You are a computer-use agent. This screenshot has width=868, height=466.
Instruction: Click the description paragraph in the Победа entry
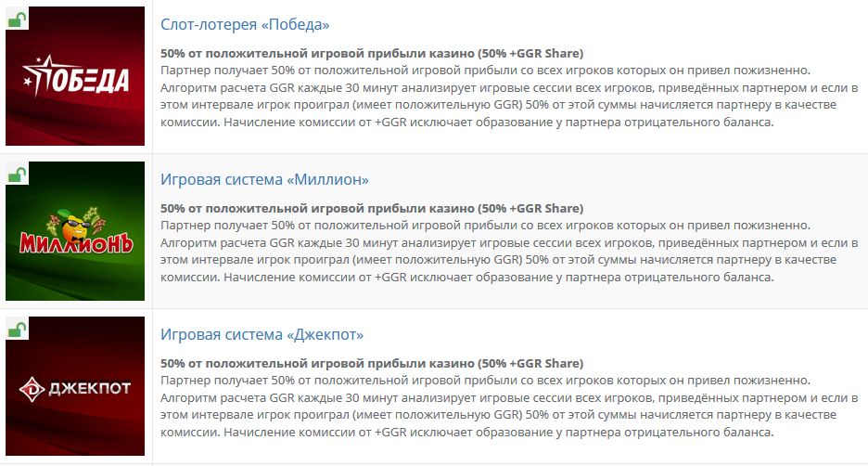pyautogui.click(x=508, y=97)
